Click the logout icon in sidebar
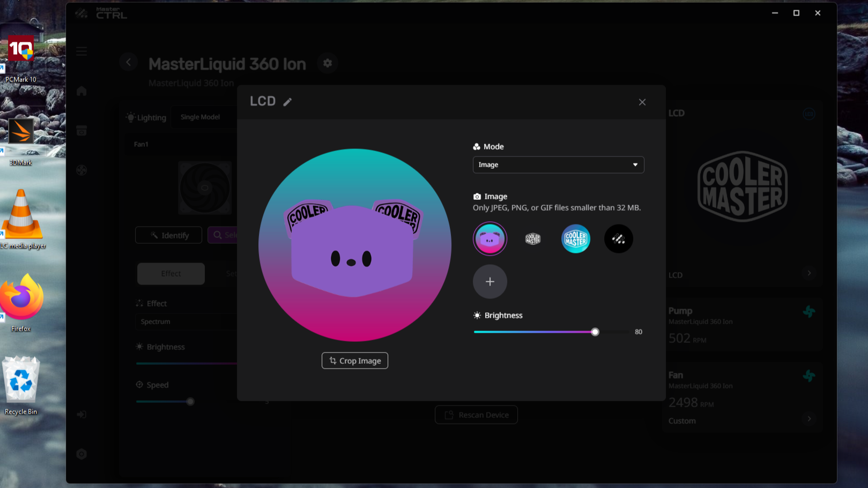Viewport: 868px width, 488px height. (81, 415)
